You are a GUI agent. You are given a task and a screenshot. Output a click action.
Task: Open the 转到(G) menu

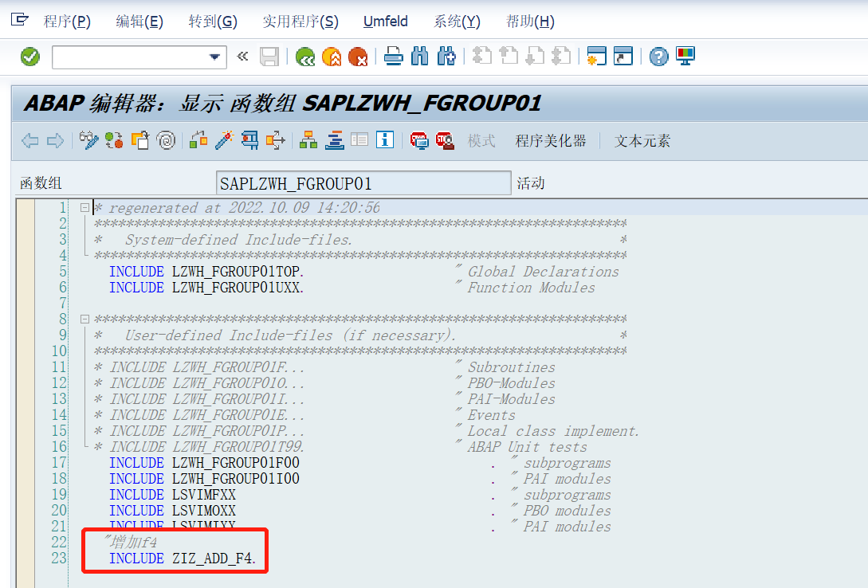click(x=213, y=22)
